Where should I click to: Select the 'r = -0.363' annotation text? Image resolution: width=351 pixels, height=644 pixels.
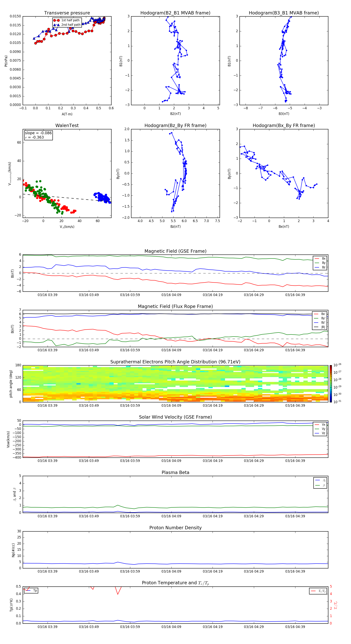[x=35, y=137]
